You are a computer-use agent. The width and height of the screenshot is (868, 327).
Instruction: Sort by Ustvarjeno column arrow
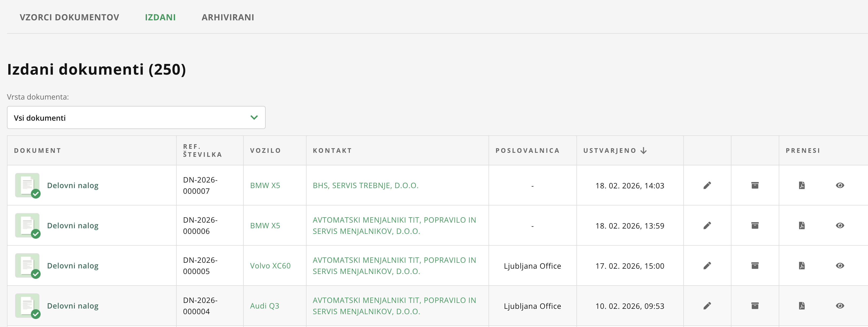(643, 150)
